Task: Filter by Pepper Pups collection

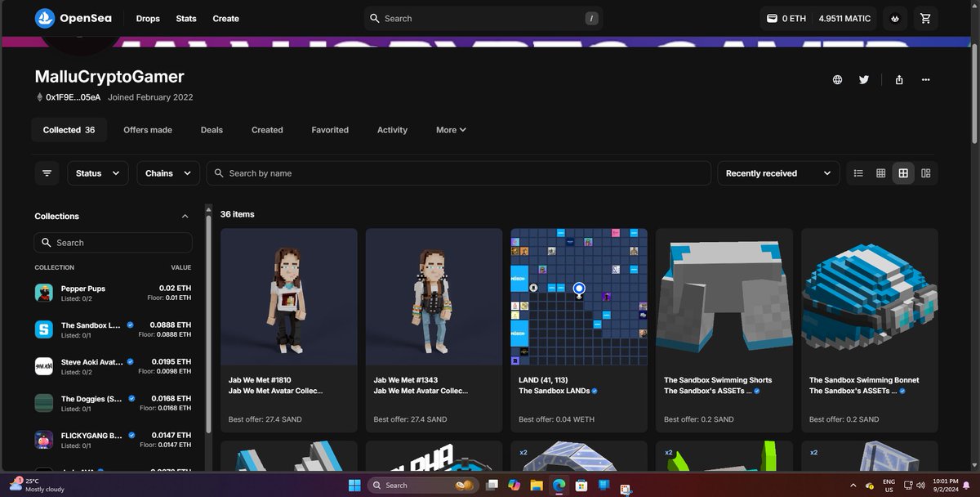Action: (x=114, y=293)
